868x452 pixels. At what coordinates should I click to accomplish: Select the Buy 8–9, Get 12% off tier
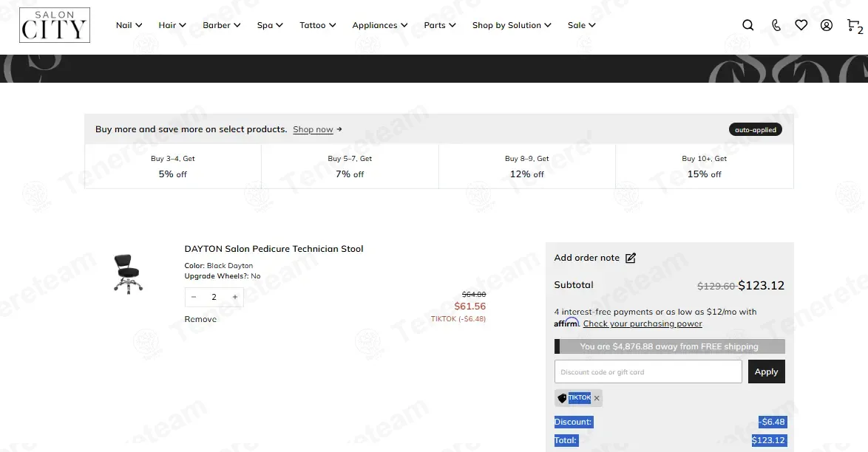tap(527, 166)
